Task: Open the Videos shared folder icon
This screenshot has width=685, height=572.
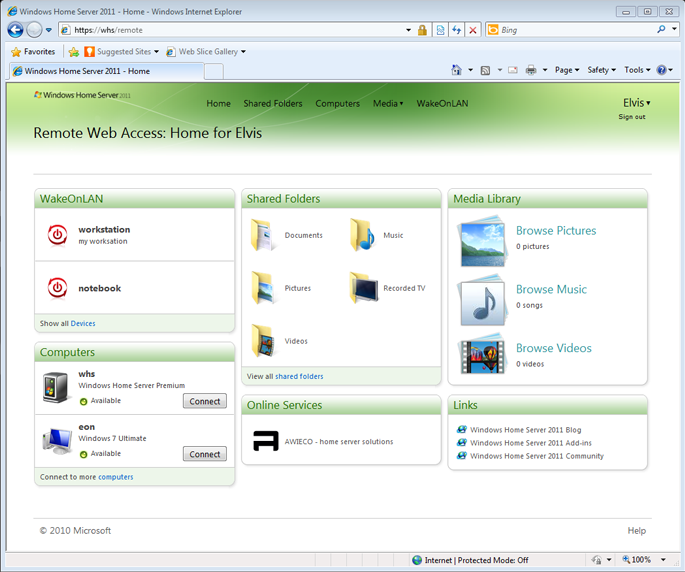Action: click(263, 341)
